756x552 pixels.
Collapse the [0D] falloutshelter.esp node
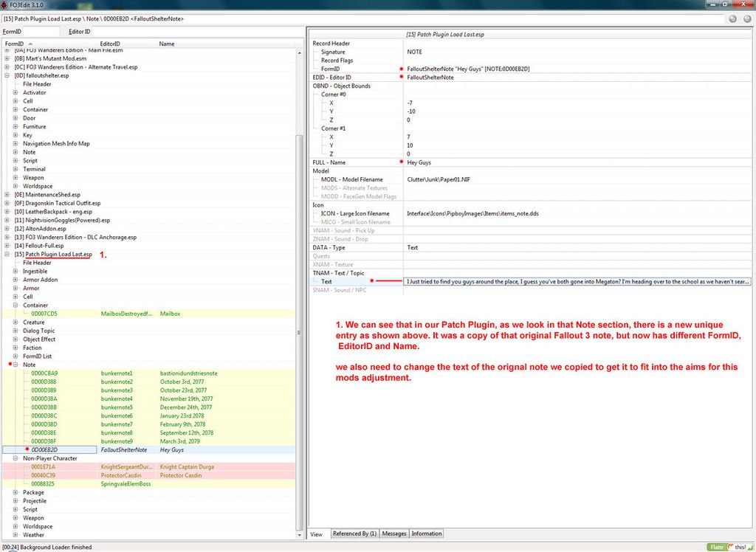pos(7,76)
